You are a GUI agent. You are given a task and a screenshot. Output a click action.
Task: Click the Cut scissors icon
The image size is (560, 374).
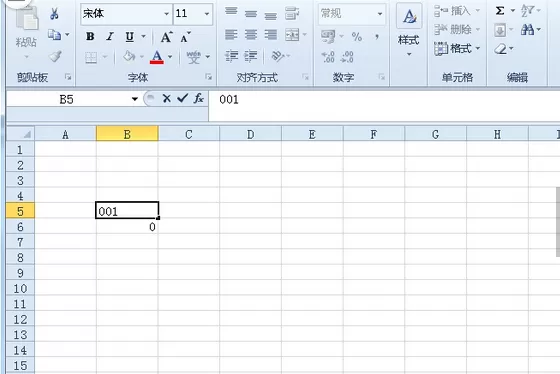point(54,14)
